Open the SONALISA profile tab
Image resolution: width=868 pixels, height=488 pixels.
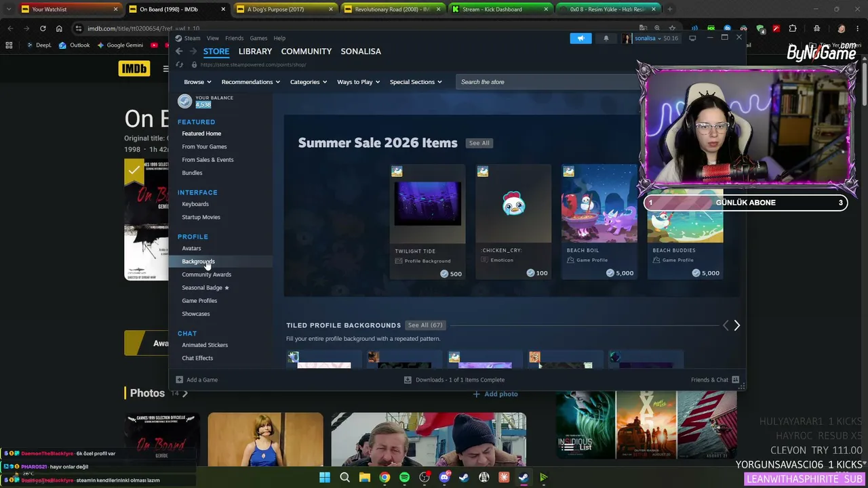(361, 52)
